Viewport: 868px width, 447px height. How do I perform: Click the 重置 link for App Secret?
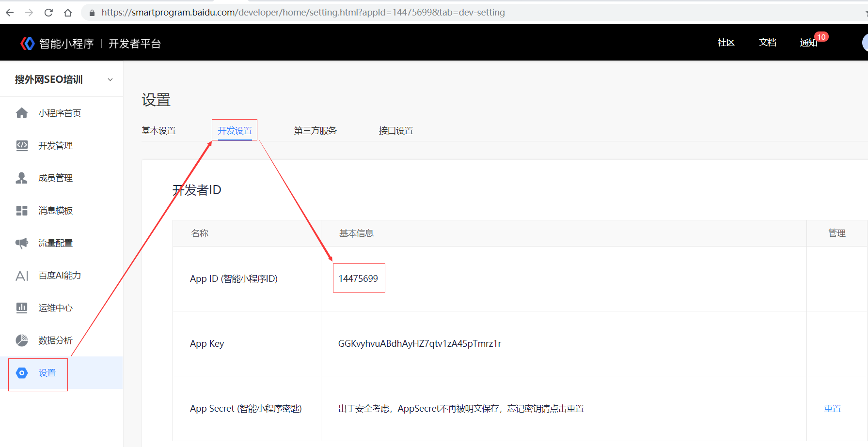point(832,408)
